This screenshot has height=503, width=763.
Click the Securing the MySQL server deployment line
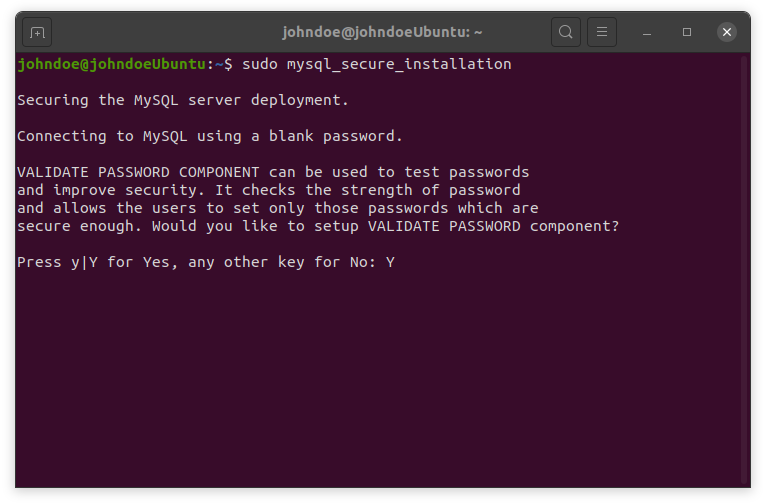tap(183, 100)
